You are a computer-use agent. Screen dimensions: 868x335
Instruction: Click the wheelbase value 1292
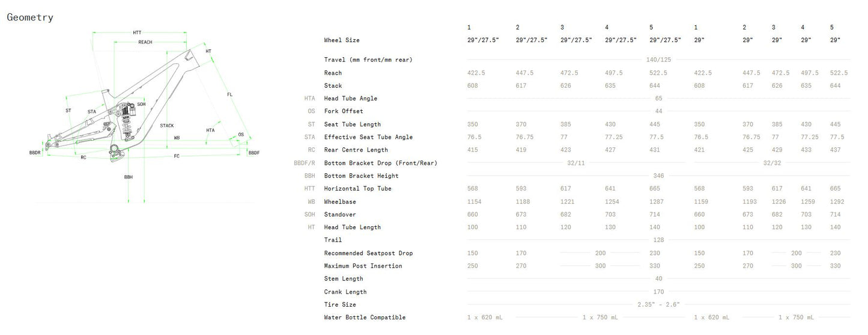tap(835, 202)
